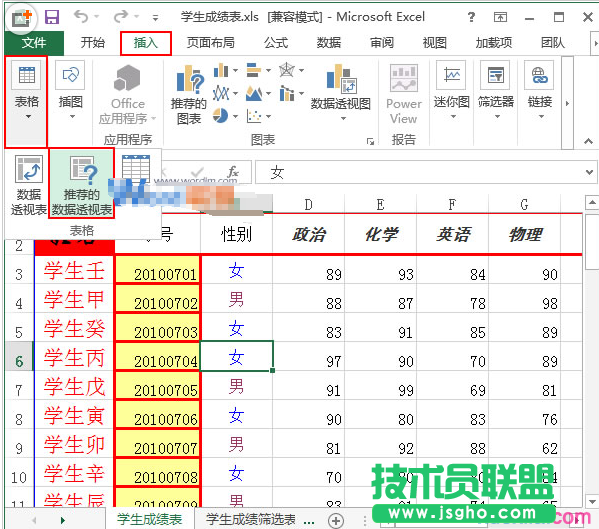The image size is (599, 529).
Task: Open the 数据 (Data) tab
Action: (329, 42)
